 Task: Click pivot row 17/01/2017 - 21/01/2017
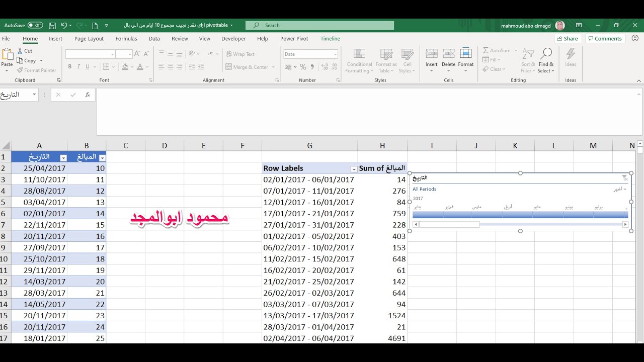tap(309, 213)
